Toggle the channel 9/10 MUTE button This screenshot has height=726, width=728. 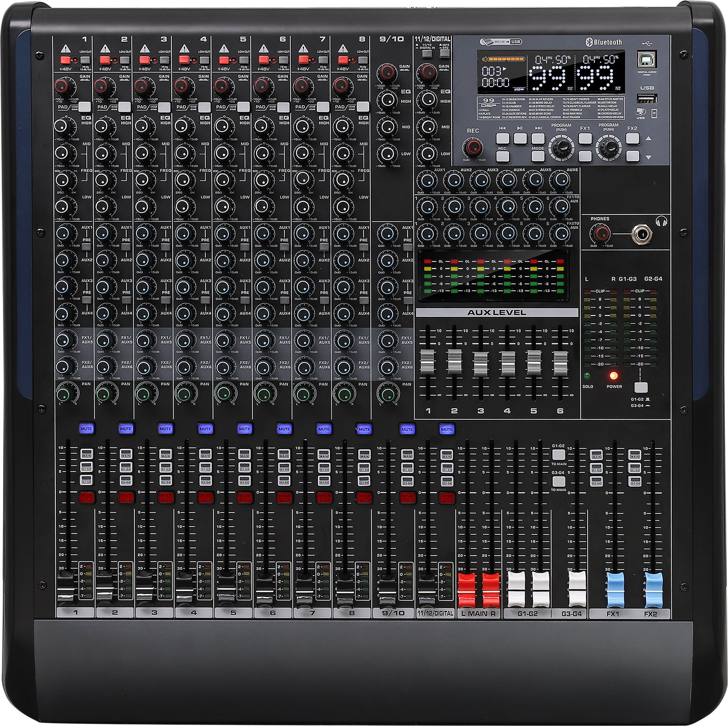click(x=407, y=429)
